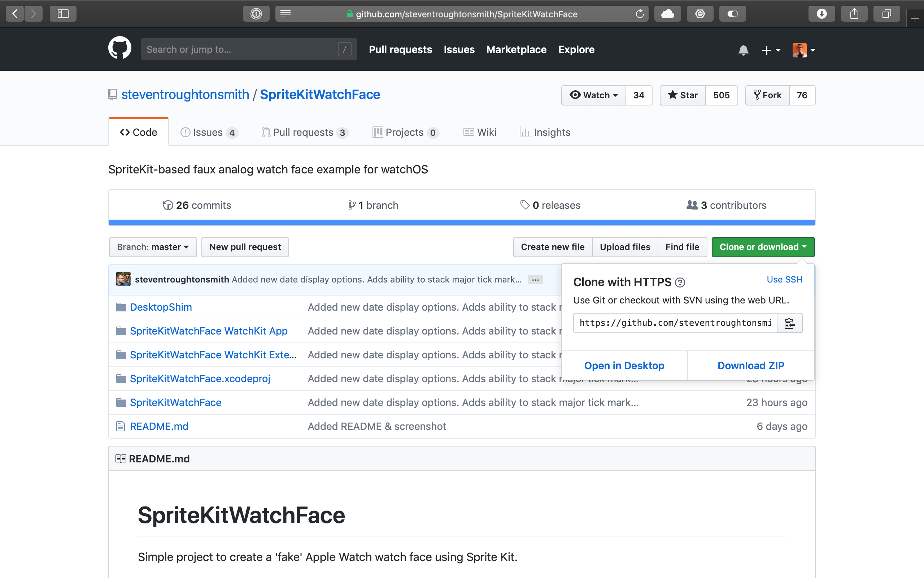Open Reader view from address bar
Image resolution: width=924 pixels, height=578 pixels.
(286, 14)
